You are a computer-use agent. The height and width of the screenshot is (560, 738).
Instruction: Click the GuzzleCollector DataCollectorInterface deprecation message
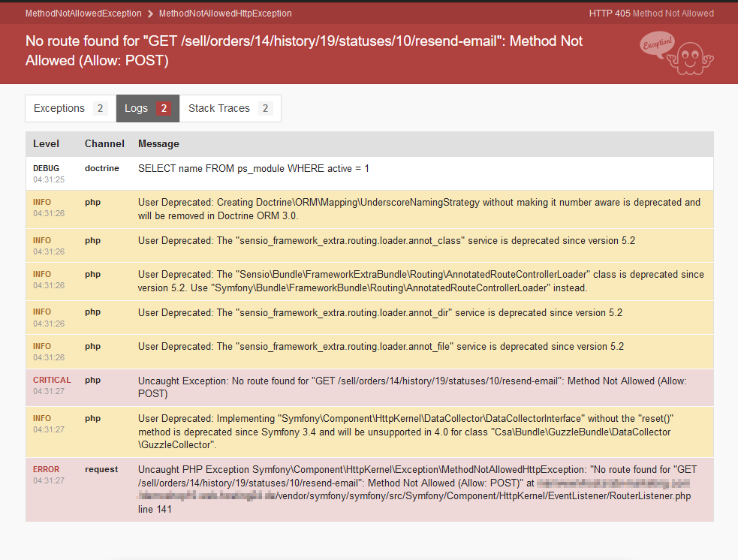coord(405,432)
